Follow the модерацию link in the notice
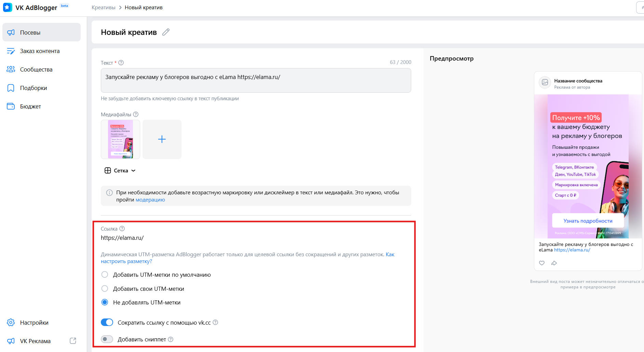Viewport: 644px width, 352px height. coord(150,199)
